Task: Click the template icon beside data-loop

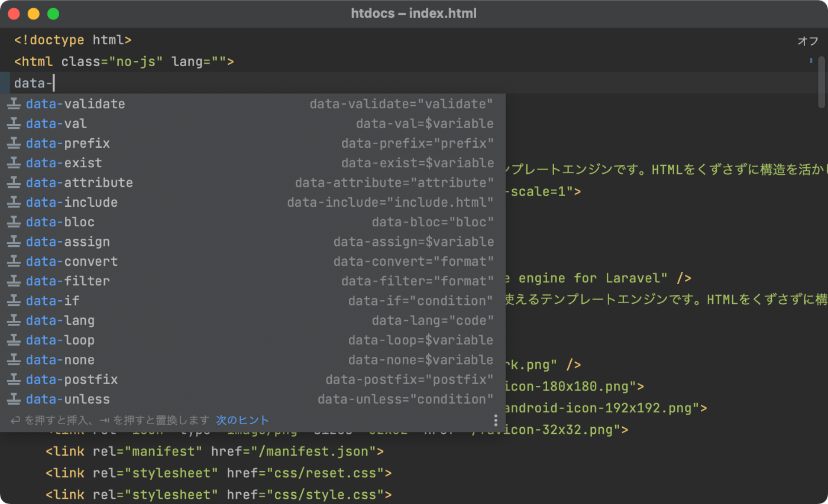Action: coord(14,340)
